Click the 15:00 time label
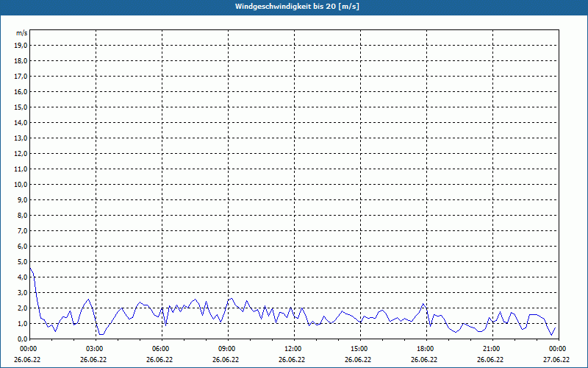Image resolution: width=588 pixels, height=368 pixels. click(358, 349)
